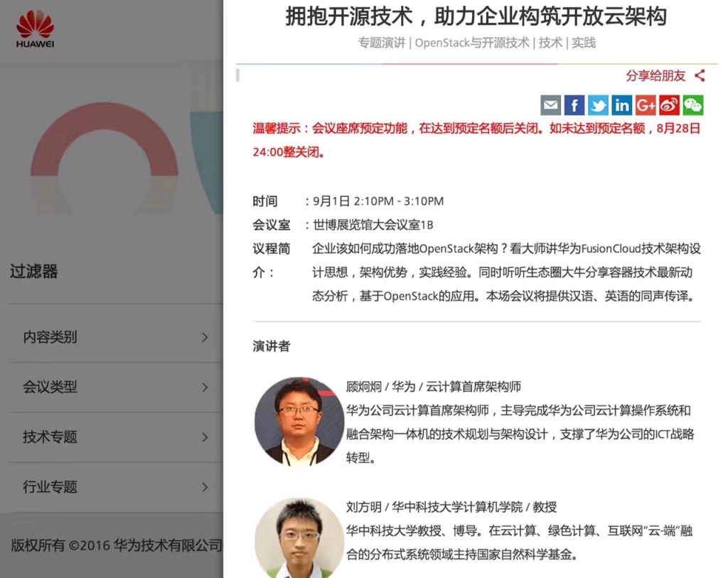The height and width of the screenshot is (578, 728).
Task: Share session via email icon
Action: coord(551,105)
